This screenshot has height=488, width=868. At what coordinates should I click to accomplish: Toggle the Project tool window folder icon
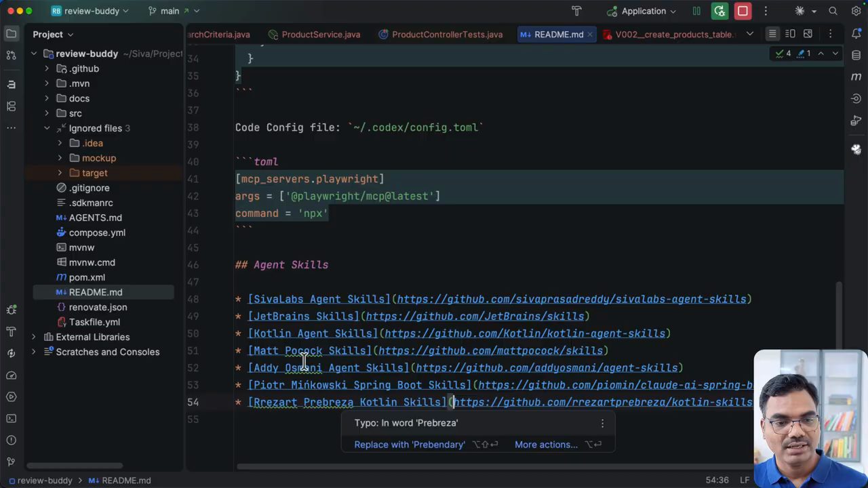[11, 33]
